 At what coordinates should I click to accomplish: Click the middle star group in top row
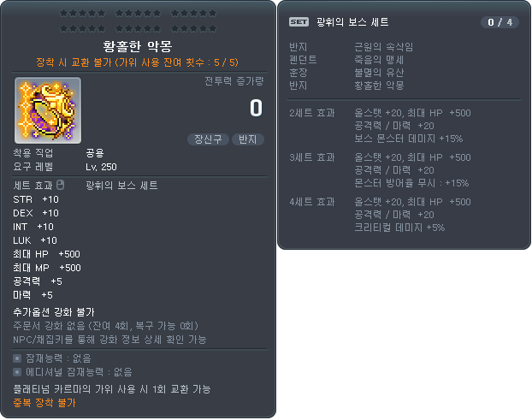click(x=138, y=13)
